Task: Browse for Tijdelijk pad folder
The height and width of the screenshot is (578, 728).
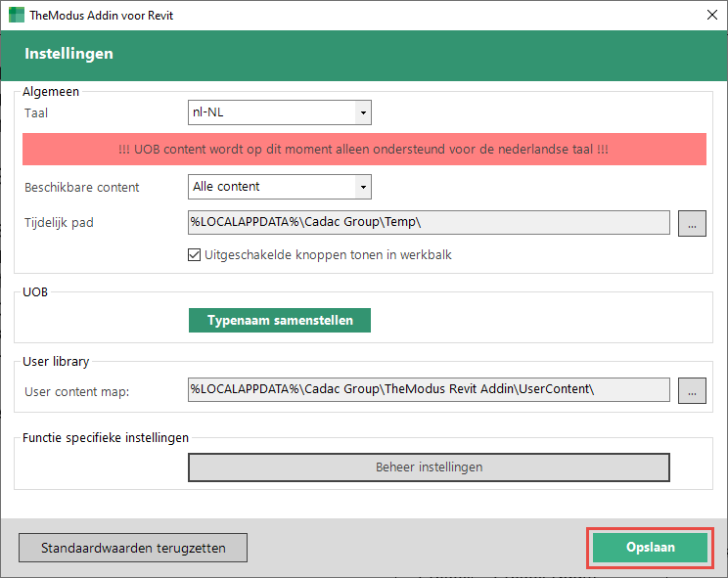Action: point(692,223)
